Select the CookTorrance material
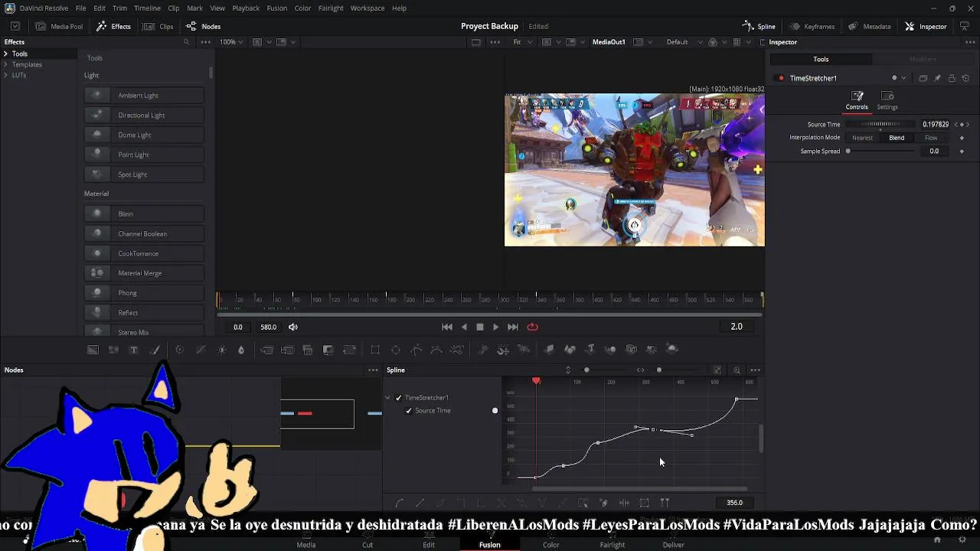The width and height of the screenshot is (980, 551). click(x=144, y=253)
